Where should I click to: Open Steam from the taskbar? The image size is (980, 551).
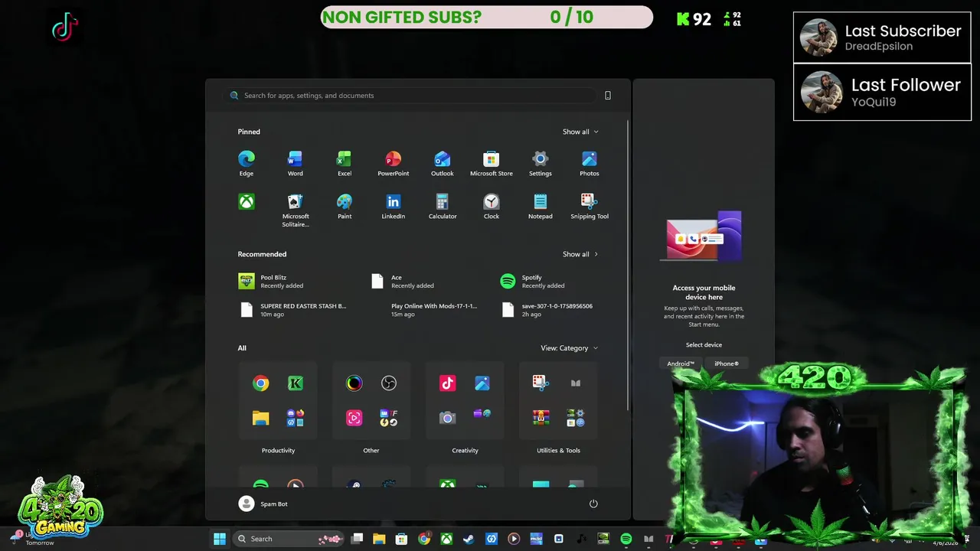click(x=469, y=539)
